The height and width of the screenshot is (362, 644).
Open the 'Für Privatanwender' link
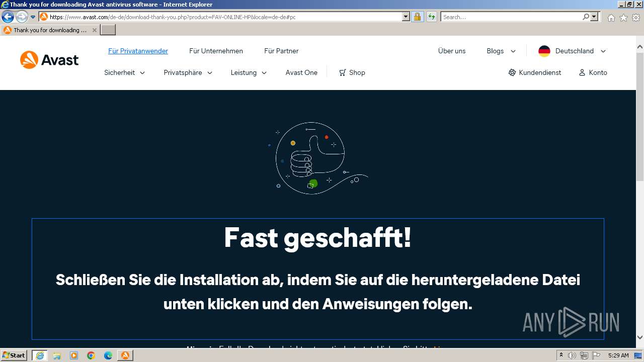click(x=138, y=51)
